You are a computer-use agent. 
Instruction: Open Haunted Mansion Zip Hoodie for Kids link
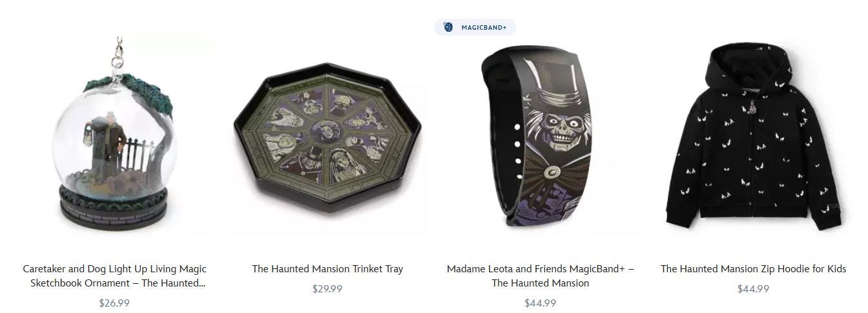753,268
